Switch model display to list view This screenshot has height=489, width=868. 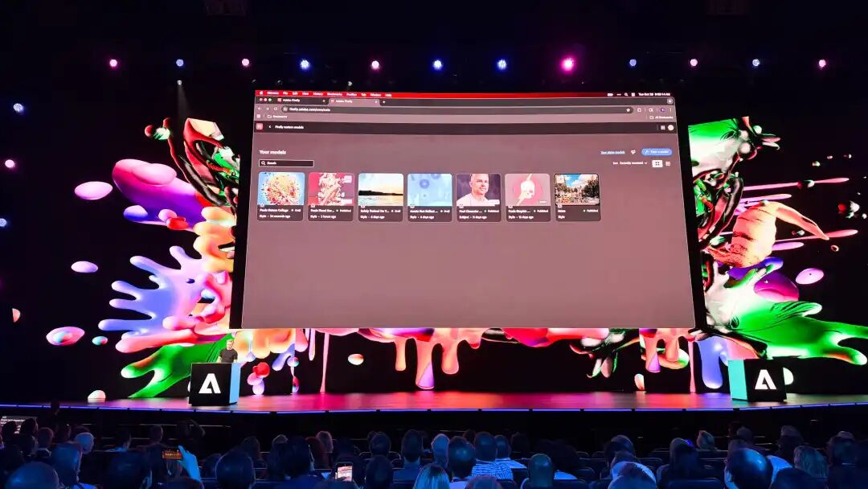click(670, 164)
